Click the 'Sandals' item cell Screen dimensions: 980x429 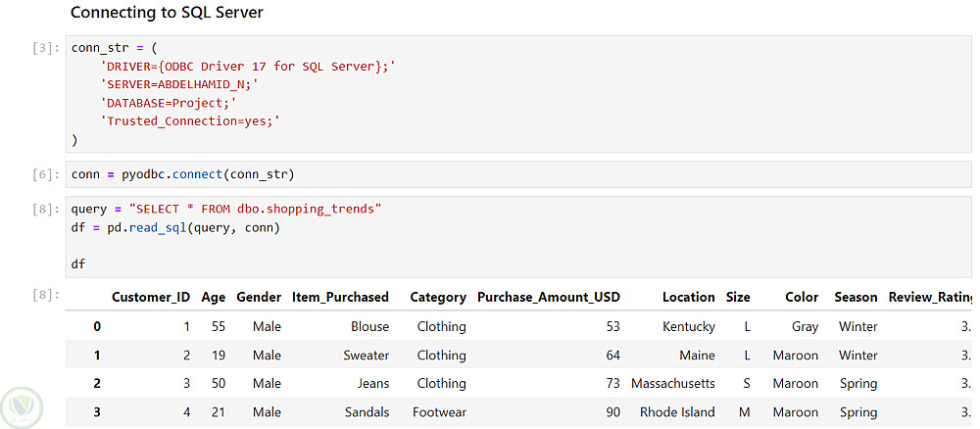367,412
